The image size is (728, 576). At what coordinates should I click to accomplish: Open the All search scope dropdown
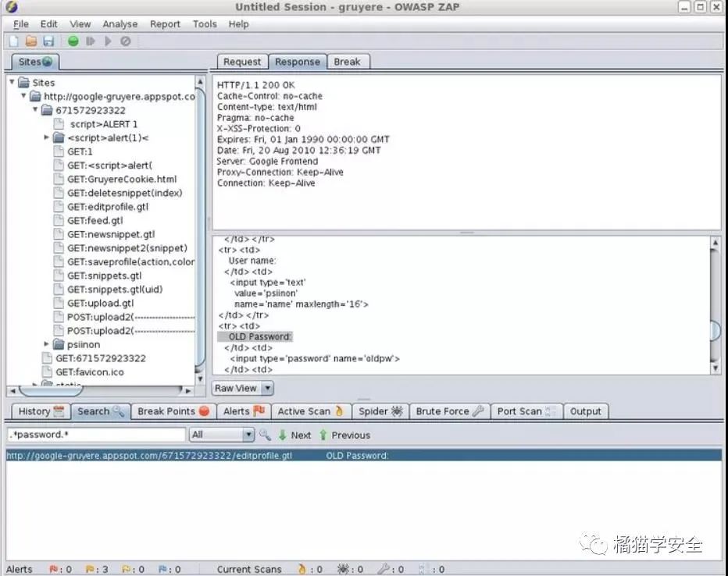222,435
